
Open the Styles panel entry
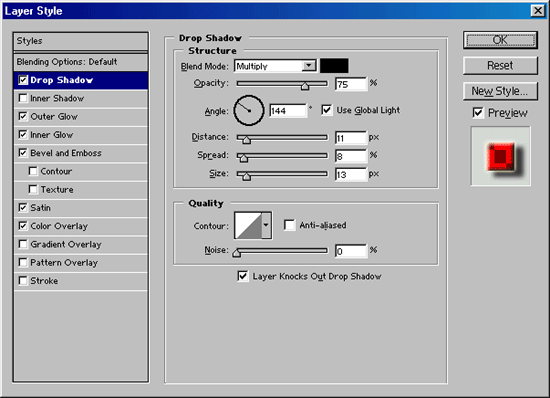(81, 41)
